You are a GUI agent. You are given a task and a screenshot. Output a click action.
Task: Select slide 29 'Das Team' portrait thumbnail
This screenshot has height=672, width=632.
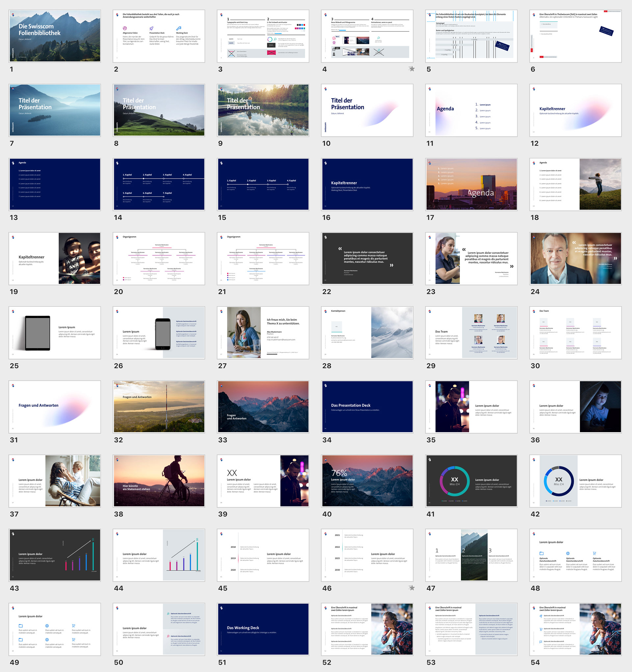(471, 333)
